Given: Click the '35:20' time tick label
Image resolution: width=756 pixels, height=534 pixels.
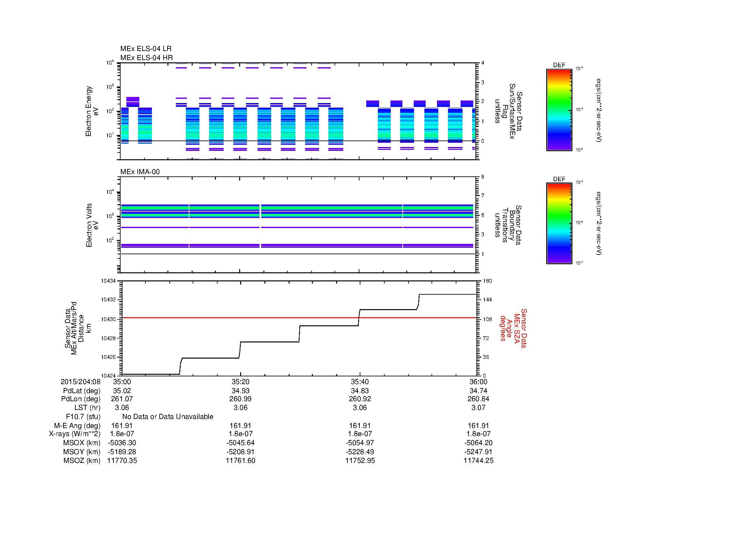Looking at the screenshot, I should click(x=241, y=382).
